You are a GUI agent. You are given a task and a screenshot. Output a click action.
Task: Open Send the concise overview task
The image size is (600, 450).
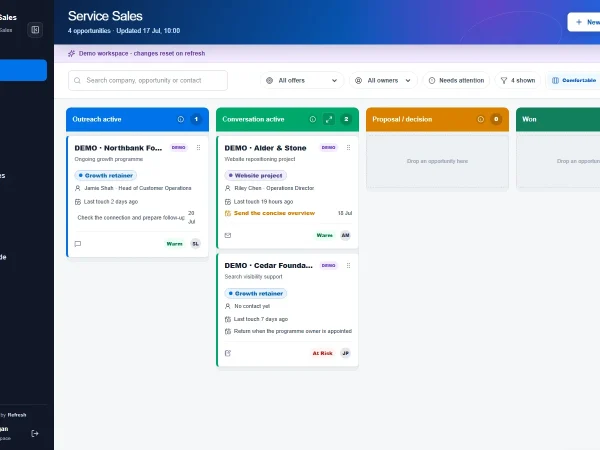click(x=274, y=213)
